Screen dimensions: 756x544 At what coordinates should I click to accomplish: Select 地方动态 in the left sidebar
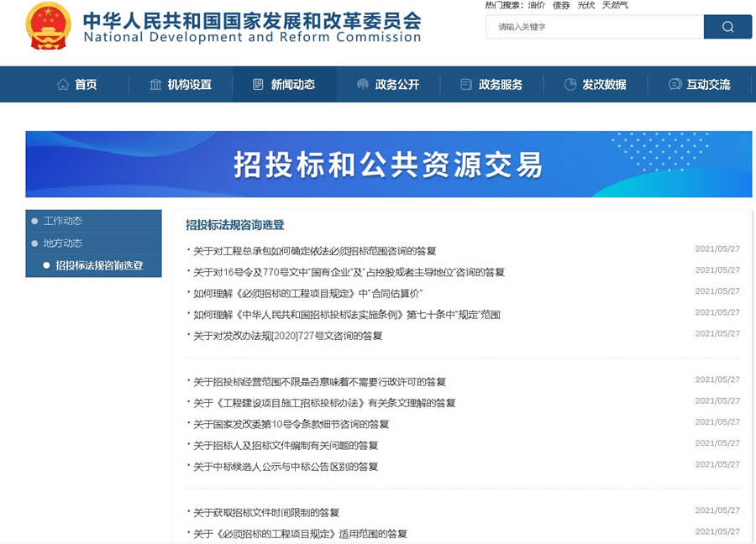(x=63, y=243)
